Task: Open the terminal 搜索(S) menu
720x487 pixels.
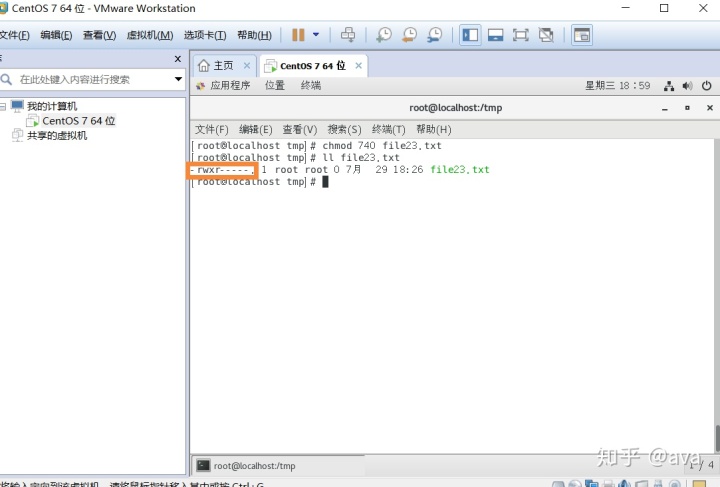Action: pyautogui.click(x=344, y=129)
